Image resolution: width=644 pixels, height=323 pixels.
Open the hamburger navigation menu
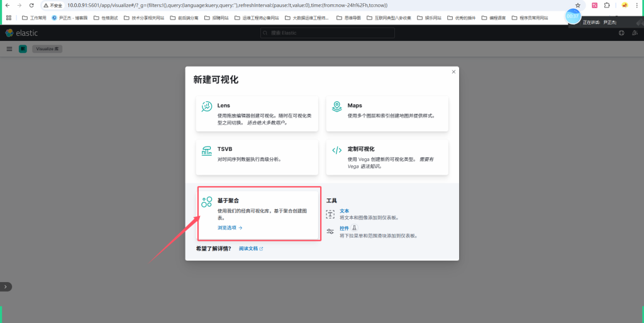pyautogui.click(x=9, y=48)
